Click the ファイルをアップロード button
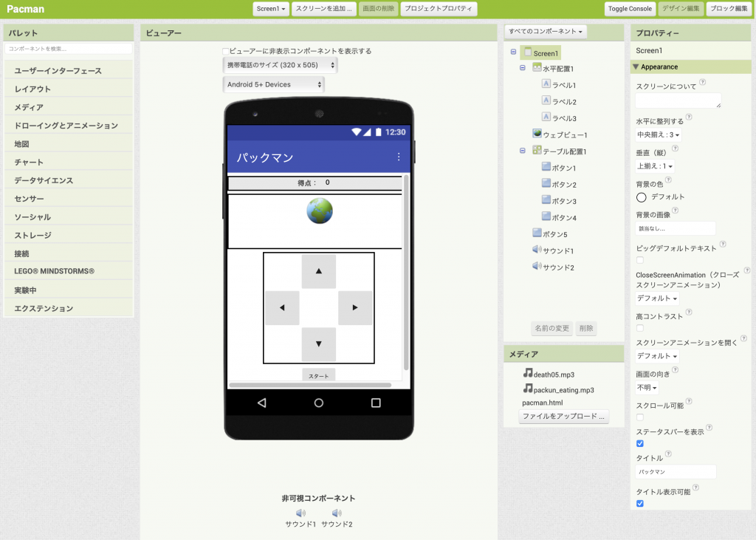This screenshot has height=540, width=756. point(563,417)
